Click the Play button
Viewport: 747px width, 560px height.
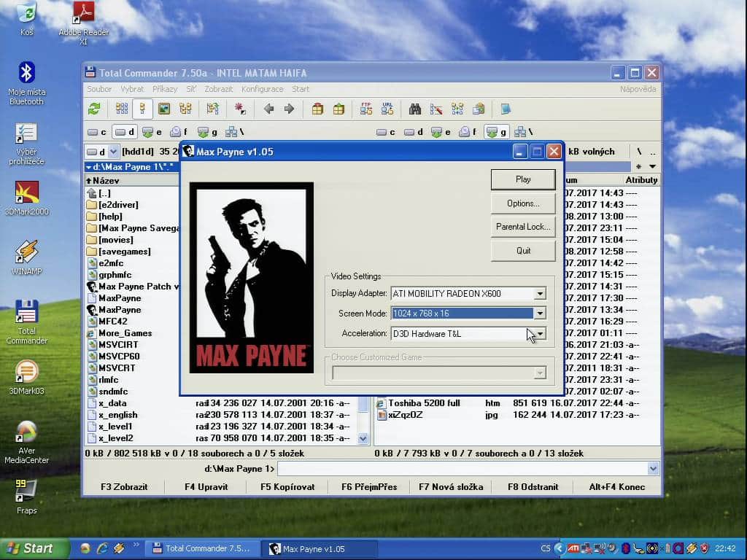click(x=523, y=179)
